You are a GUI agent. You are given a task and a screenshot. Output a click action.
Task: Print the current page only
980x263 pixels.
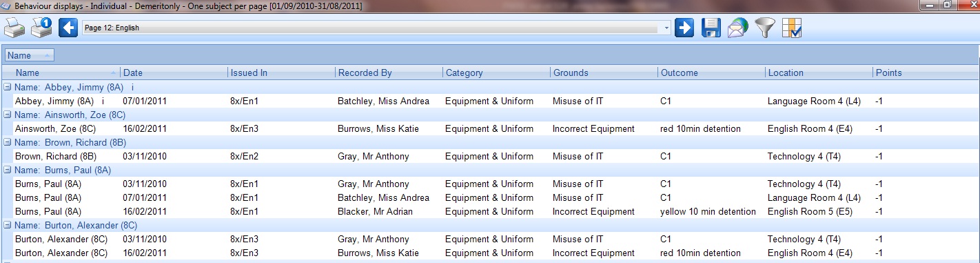click(x=41, y=28)
